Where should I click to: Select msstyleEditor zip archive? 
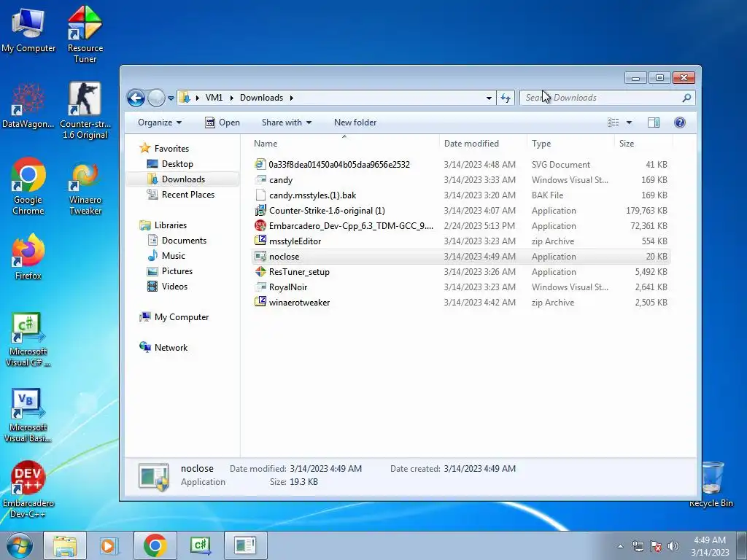(461, 241)
